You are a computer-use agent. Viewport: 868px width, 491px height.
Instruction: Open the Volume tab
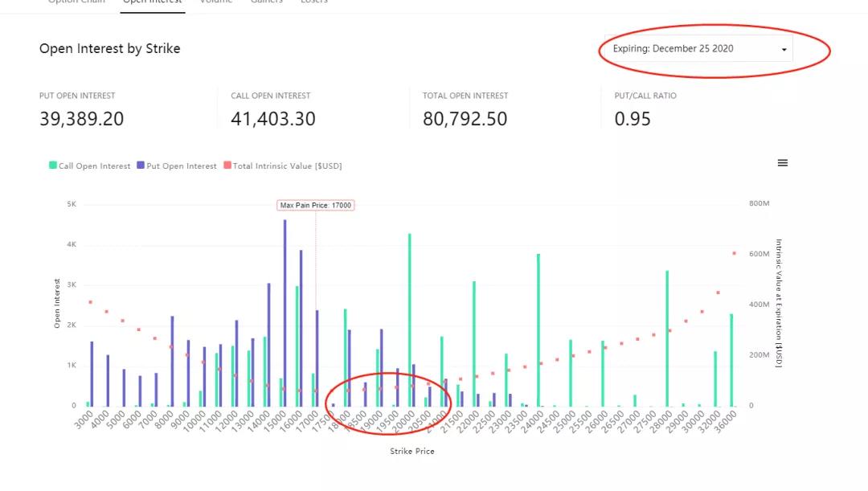(x=215, y=2)
